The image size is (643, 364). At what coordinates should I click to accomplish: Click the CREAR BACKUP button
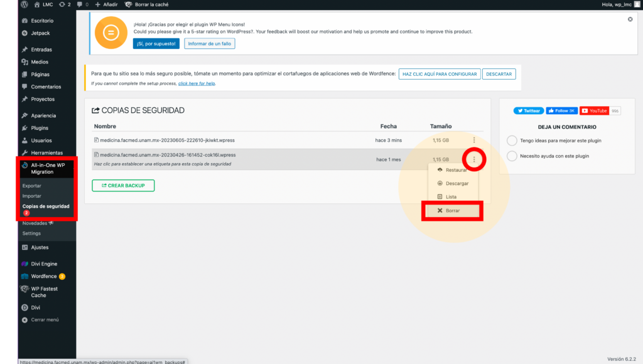click(123, 186)
